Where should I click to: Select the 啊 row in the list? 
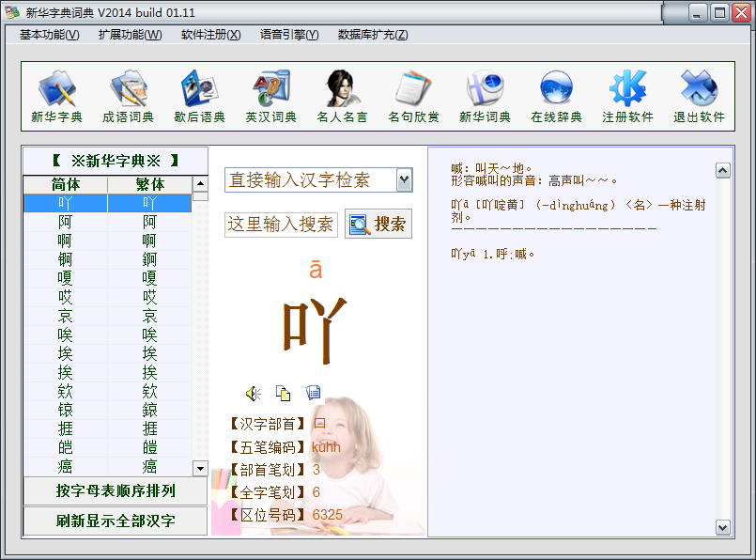(107, 241)
